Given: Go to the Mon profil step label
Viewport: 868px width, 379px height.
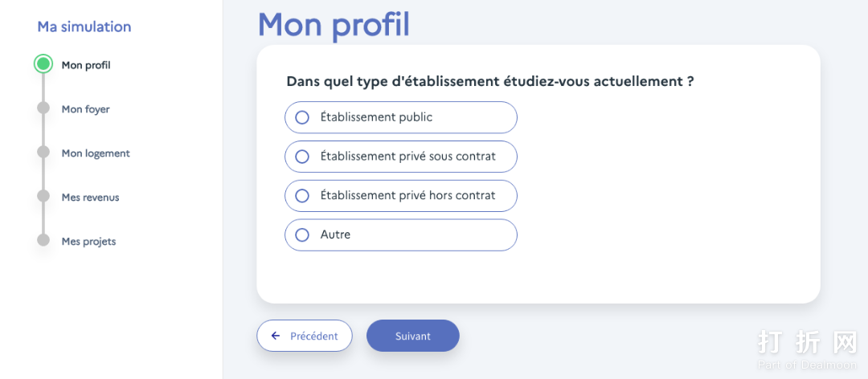Looking at the screenshot, I should [x=86, y=65].
